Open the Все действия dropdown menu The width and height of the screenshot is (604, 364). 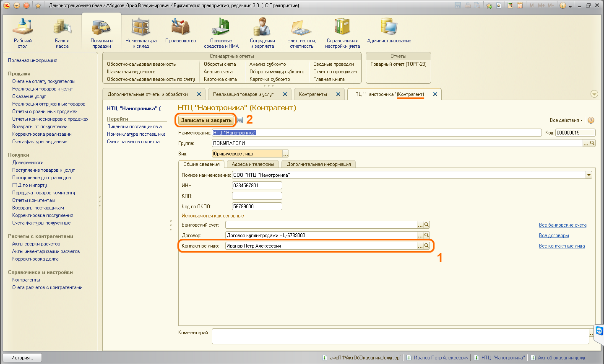(x=566, y=120)
